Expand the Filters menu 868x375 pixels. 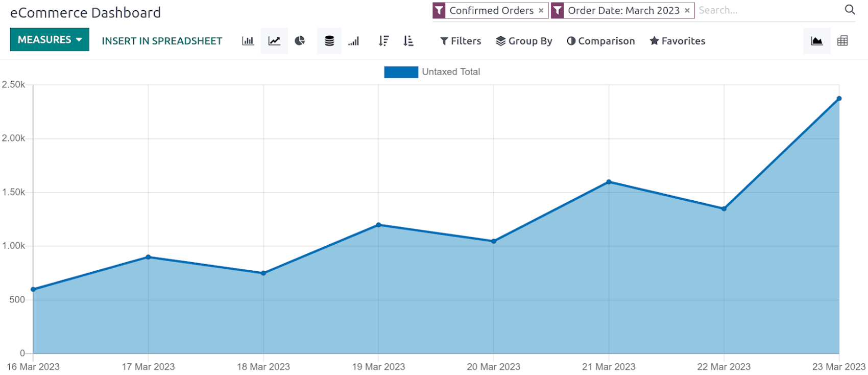point(461,41)
